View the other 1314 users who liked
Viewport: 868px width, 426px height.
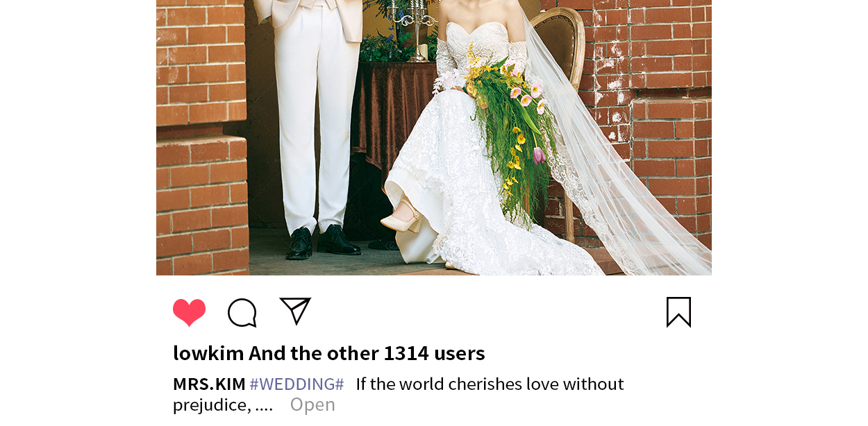367,353
